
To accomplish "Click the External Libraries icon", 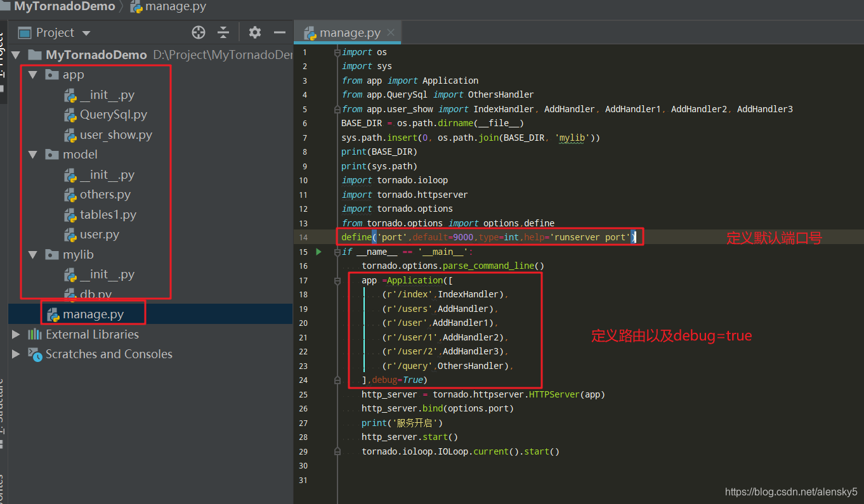I will [34, 334].
